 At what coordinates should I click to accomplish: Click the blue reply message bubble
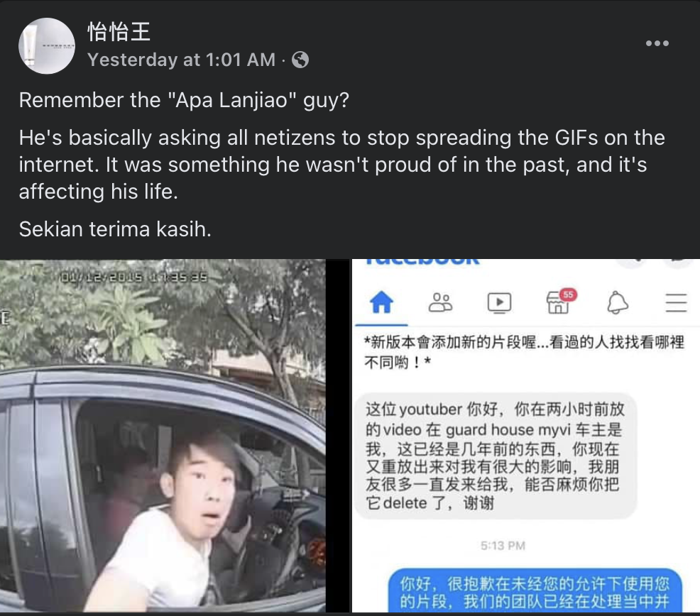click(x=535, y=591)
